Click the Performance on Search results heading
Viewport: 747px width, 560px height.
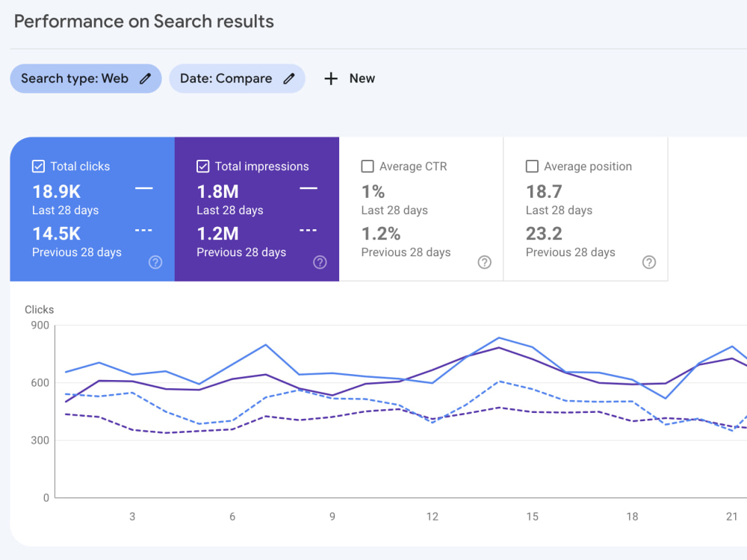[144, 22]
